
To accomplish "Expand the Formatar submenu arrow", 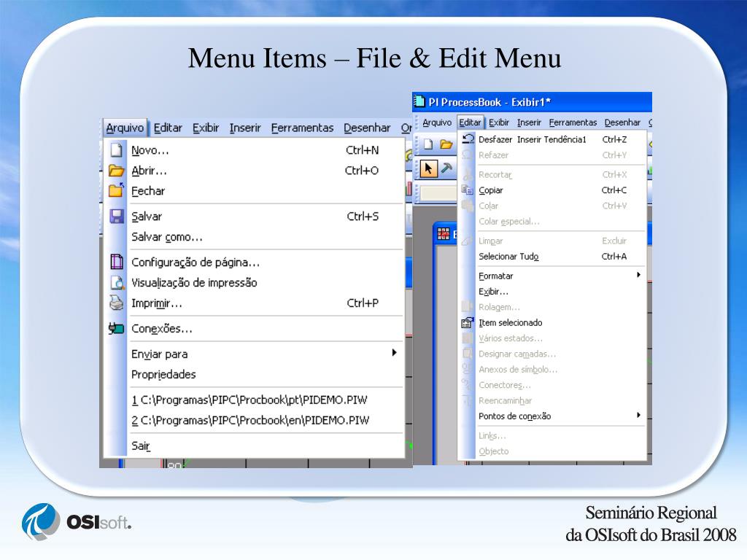I will [x=638, y=275].
